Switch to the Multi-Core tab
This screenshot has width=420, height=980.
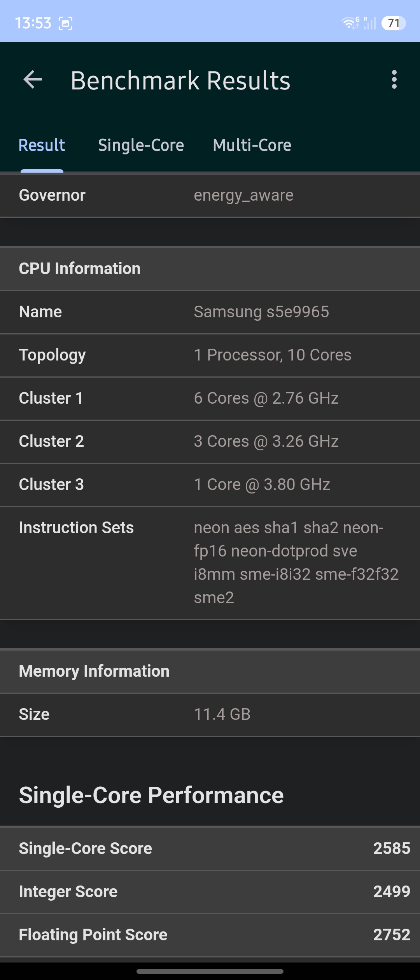pos(252,145)
